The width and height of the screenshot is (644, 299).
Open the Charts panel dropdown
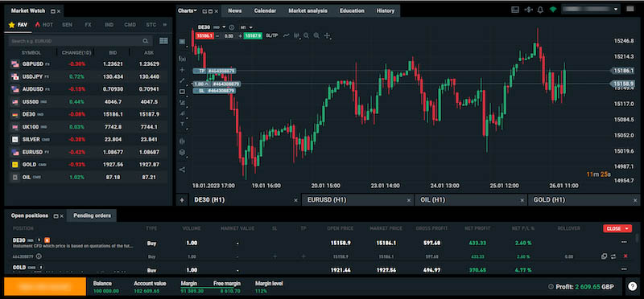(188, 10)
